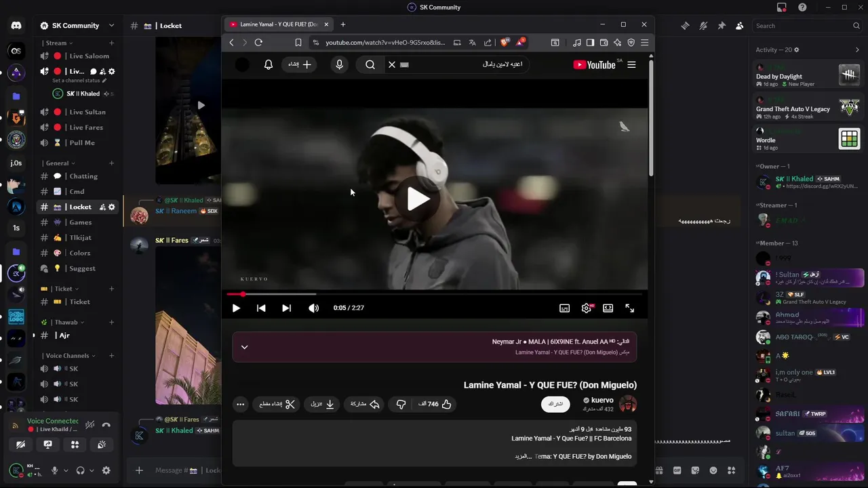The image size is (868, 488).
Task: Click small play button in player controls
Action: pos(236,308)
